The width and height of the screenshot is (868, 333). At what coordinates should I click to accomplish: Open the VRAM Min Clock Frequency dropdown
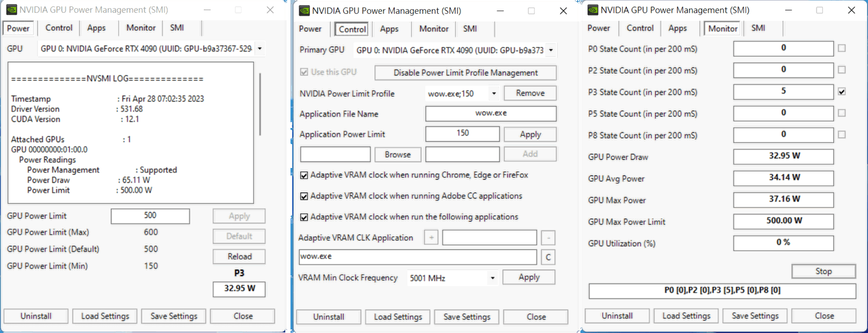pos(492,278)
